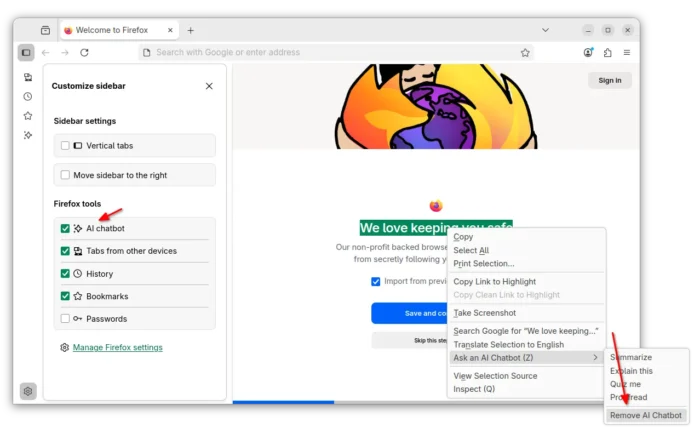This screenshot has width=700, height=439.
Task: Open synced tabs from sidebar strip
Action: pos(28,77)
